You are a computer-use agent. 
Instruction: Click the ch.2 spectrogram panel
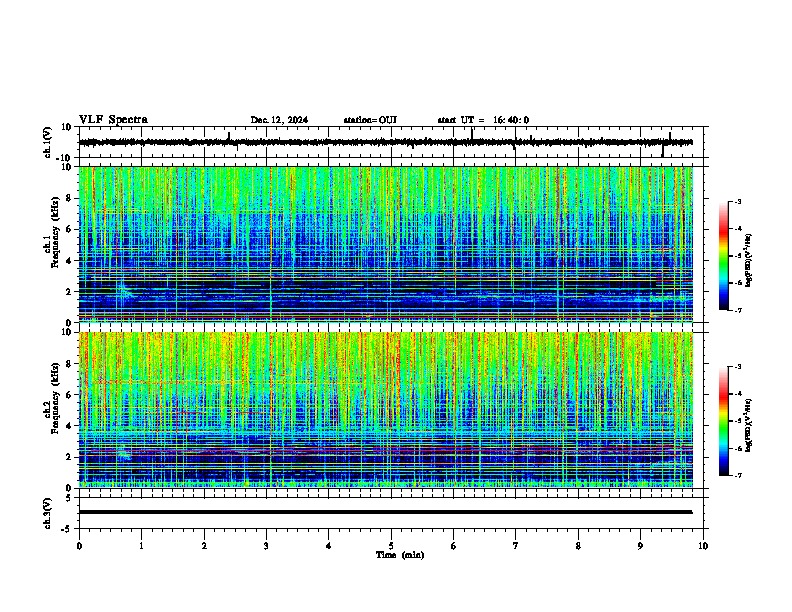coord(386,410)
